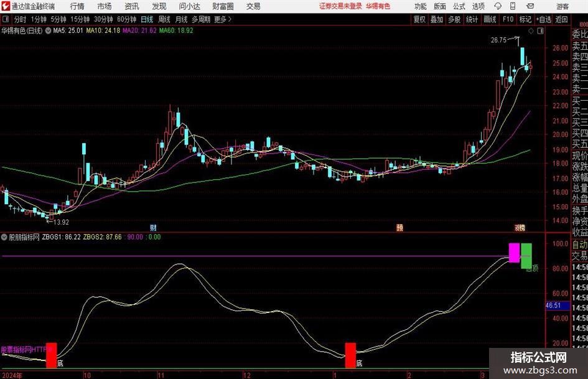Click the 统计 statistics toolbar button
The height and width of the screenshot is (379, 588).
point(472,19)
